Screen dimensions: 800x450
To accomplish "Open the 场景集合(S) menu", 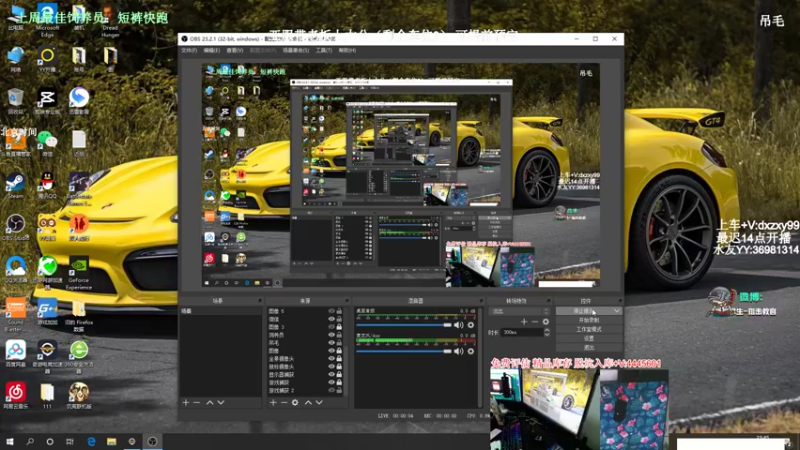I will (296, 51).
